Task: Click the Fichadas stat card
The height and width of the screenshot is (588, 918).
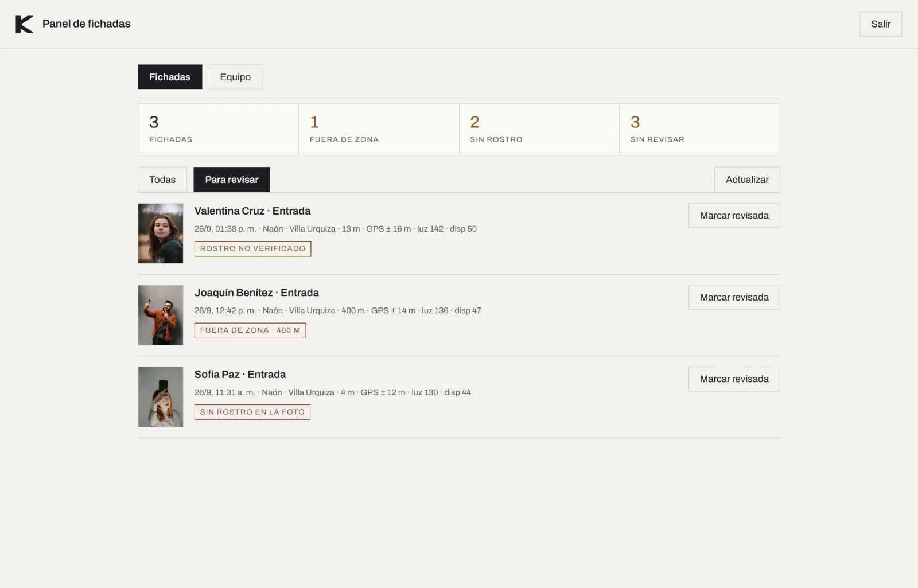Action: tap(218, 129)
